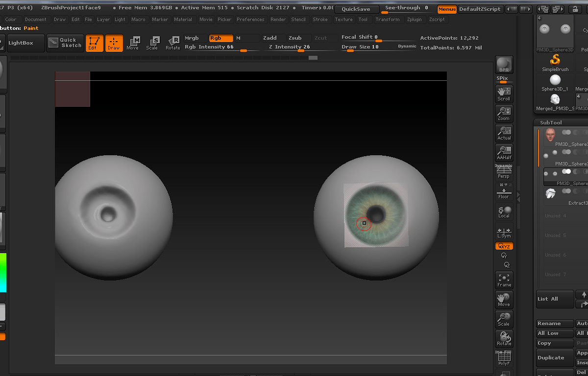588x376 pixels.
Task: Toggle Perspective distortion
Action: point(504,172)
